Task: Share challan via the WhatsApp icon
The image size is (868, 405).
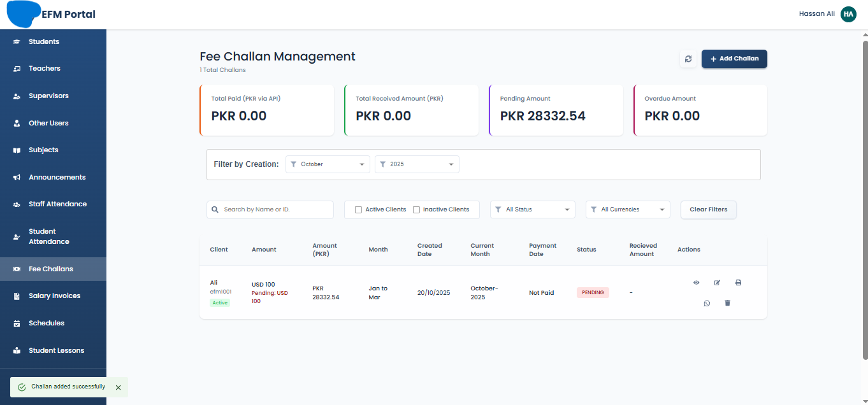Action: [x=707, y=303]
